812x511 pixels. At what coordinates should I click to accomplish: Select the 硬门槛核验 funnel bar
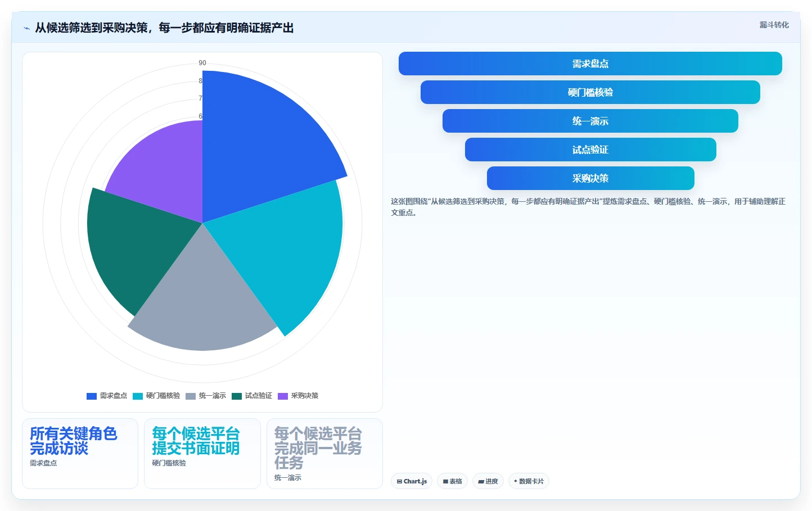[590, 92]
